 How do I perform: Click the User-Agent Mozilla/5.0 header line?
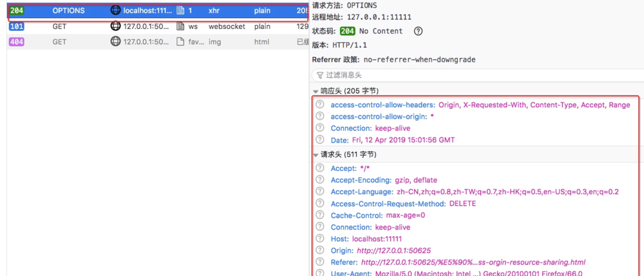pos(457,273)
